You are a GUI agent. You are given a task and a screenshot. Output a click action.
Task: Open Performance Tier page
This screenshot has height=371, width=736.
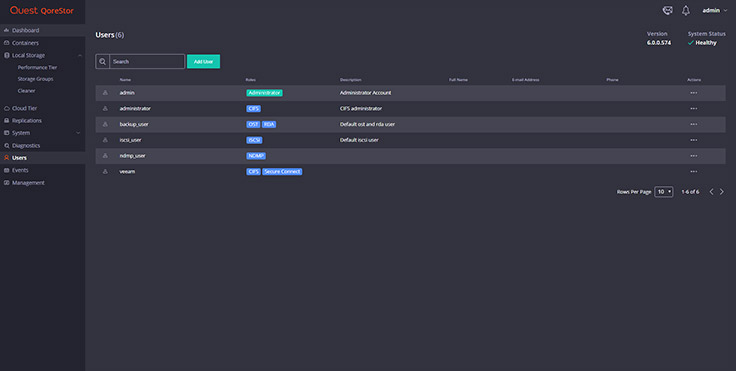click(37, 67)
